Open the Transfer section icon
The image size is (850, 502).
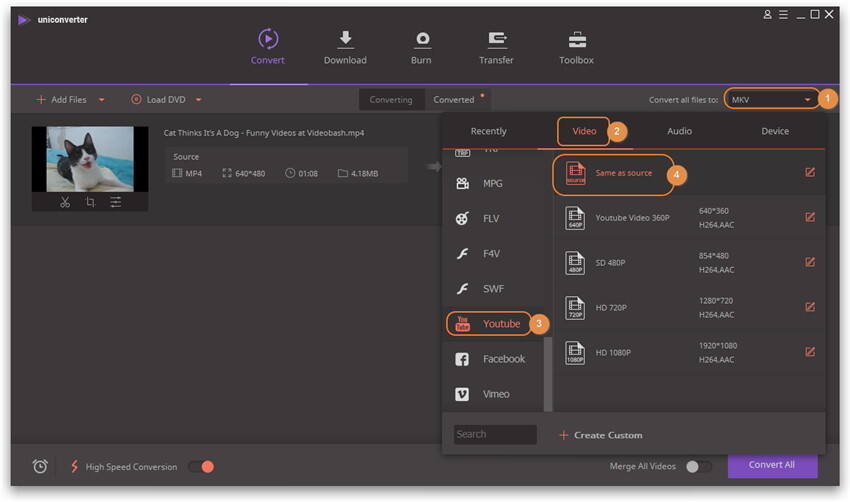point(497,39)
